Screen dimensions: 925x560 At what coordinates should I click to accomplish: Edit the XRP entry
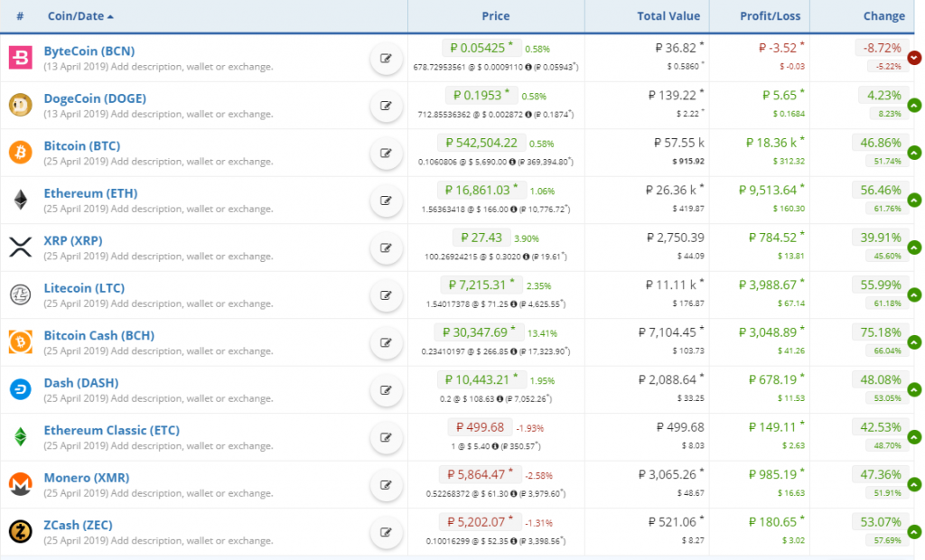coord(386,247)
